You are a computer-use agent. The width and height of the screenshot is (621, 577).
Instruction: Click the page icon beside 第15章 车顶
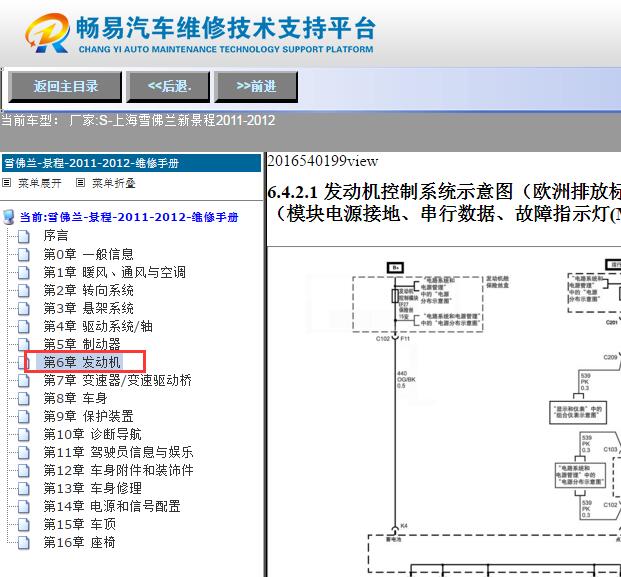click(24, 525)
